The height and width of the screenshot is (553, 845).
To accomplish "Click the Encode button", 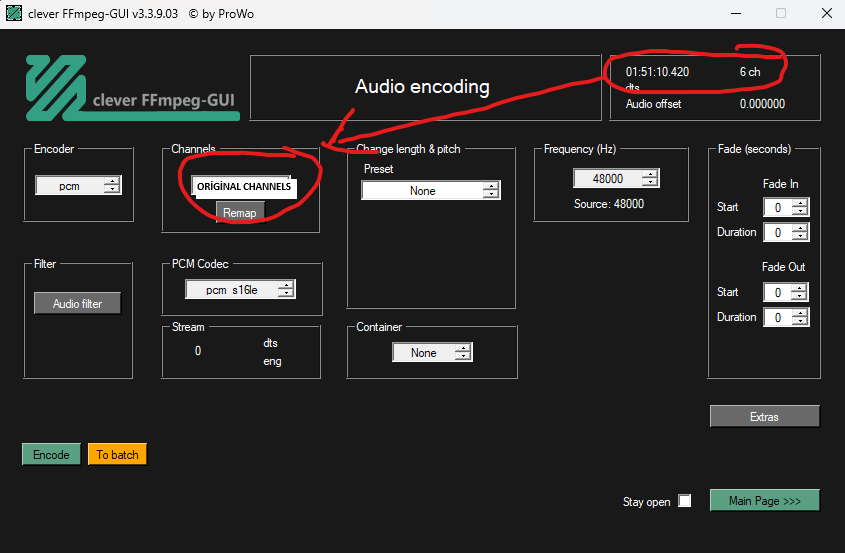I will tap(51, 454).
